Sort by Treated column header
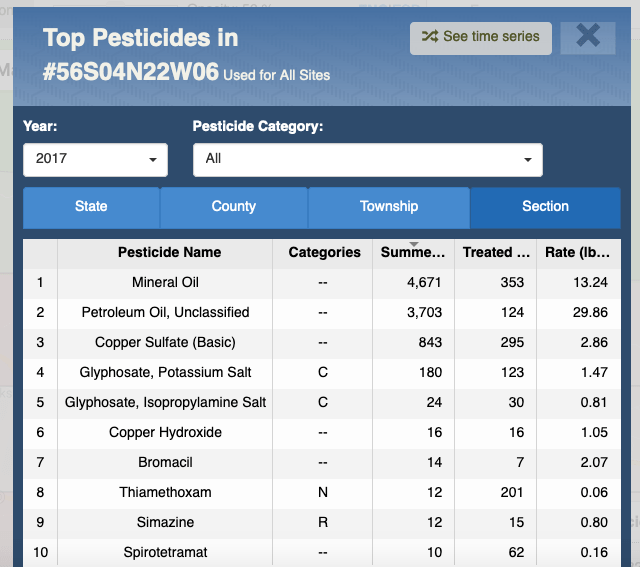This screenshot has height=567, width=640. (495, 253)
